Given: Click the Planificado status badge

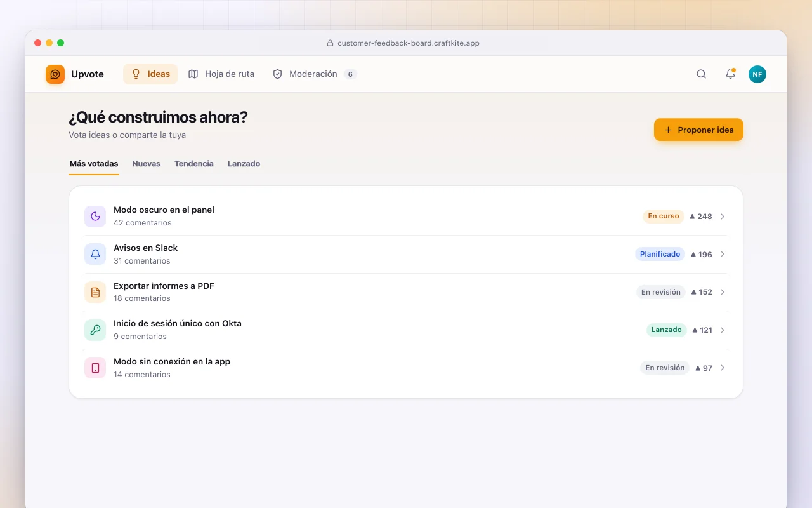Looking at the screenshot, I should (660, 254).
